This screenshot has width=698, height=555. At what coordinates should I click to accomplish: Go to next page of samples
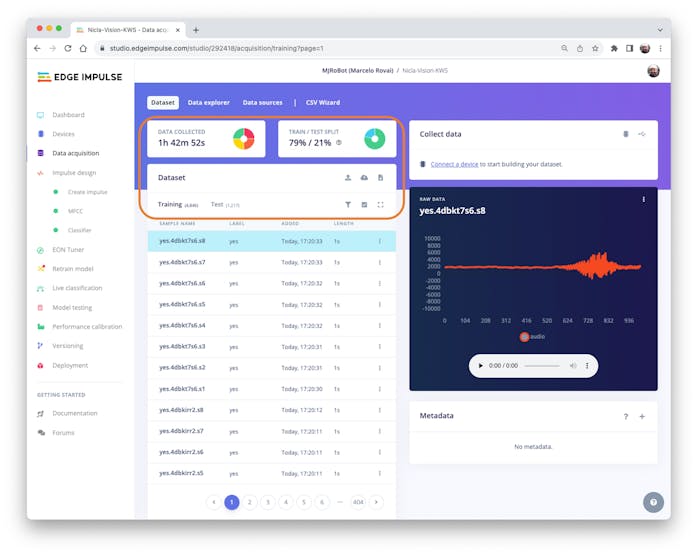pos(376,502)
